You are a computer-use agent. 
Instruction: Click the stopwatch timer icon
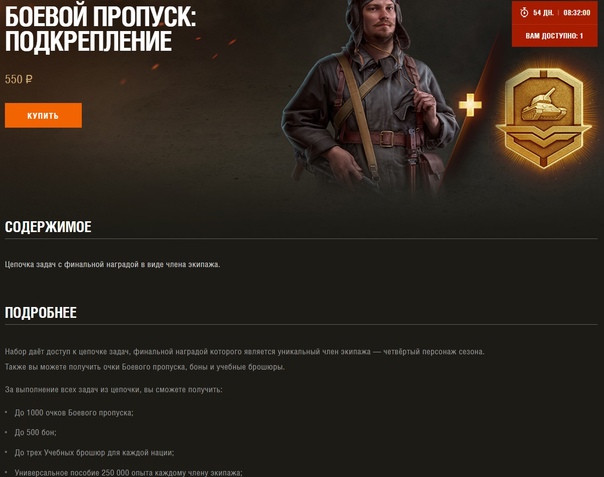click(x=524, y=13)
